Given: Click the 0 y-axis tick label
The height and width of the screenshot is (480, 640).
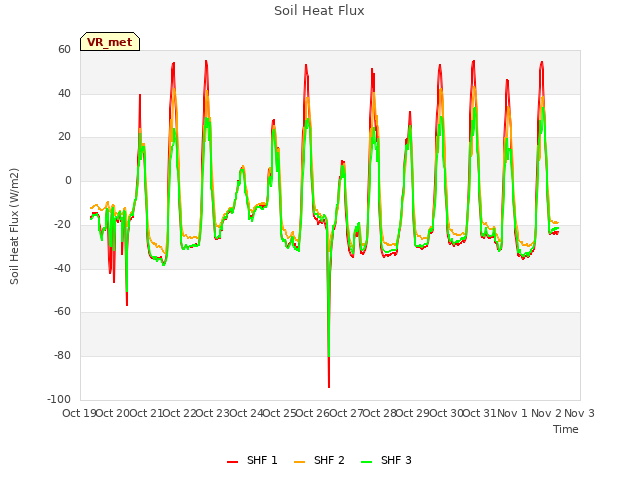Looking at the screenshot, I should pyautogui.click(x=68, y=181).
